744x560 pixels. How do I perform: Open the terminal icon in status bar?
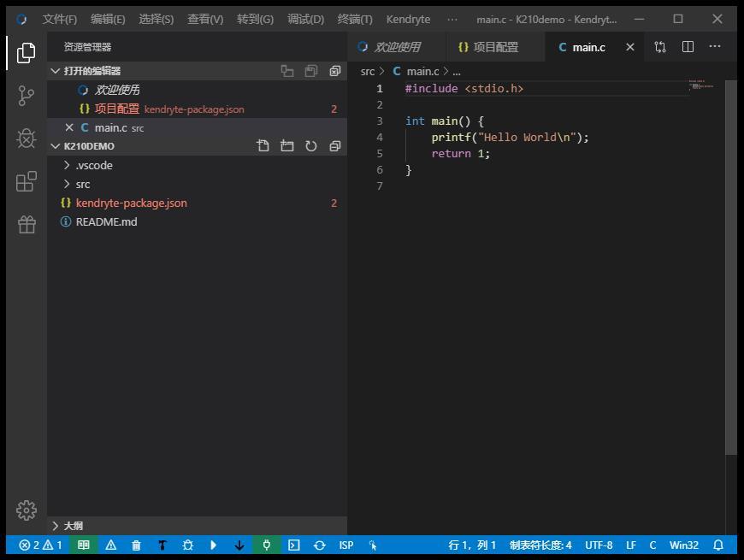click(x=293, y=545)
